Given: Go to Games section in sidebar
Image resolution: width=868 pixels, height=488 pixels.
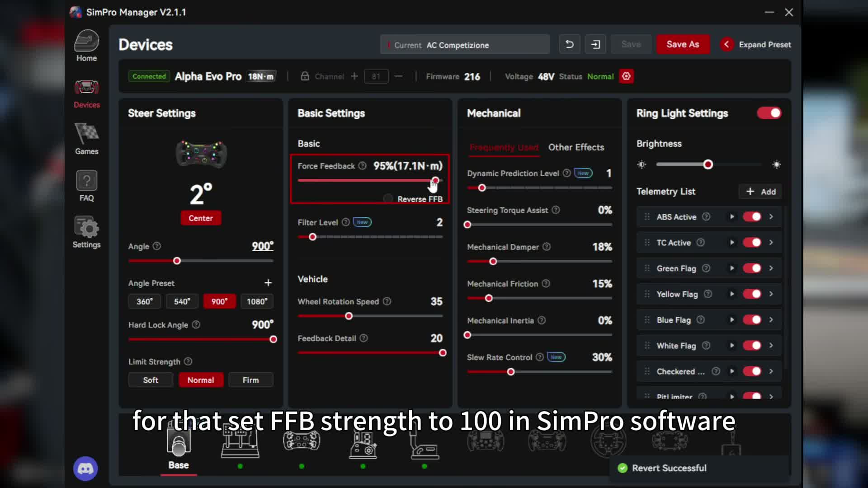Looking at the screenshot, I should (x=86, y=139).
